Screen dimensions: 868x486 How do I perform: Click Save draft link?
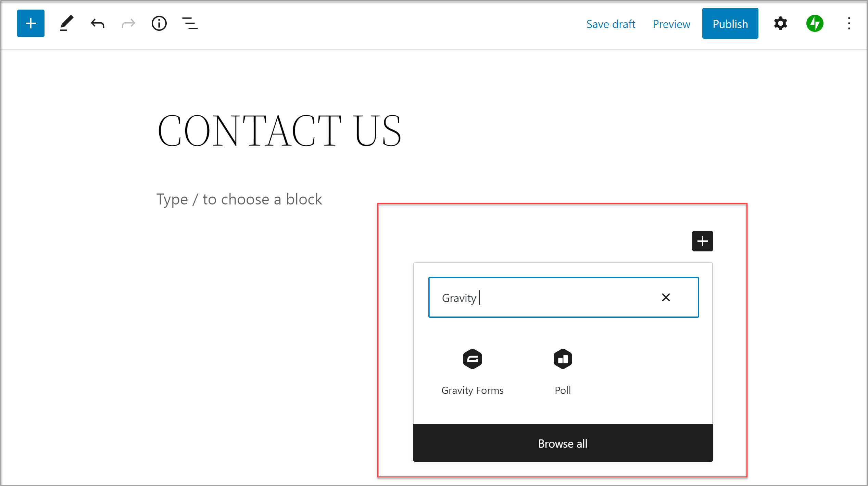click(611, 24)
